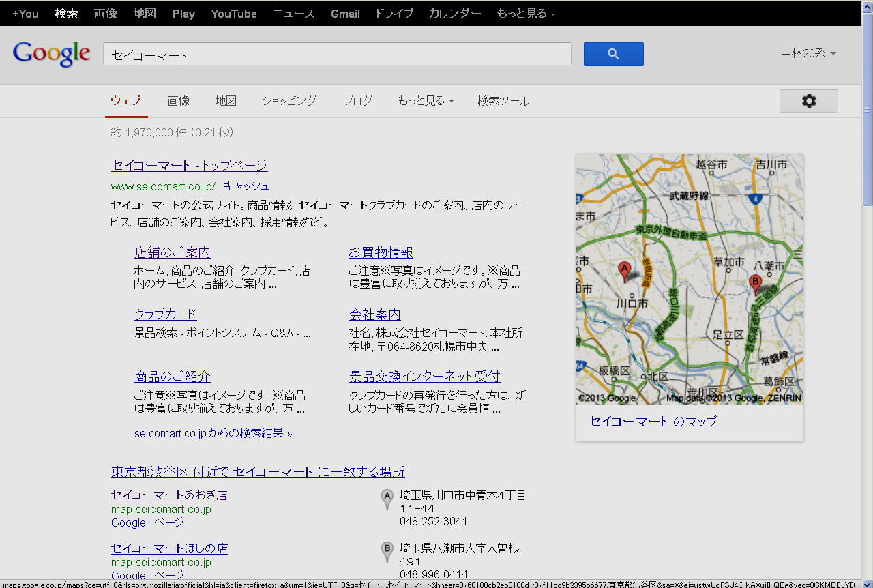This screenshot has height=588, width=873.
Task: Open the 店舗のご案内 sitelink
Action: [173, 252]
